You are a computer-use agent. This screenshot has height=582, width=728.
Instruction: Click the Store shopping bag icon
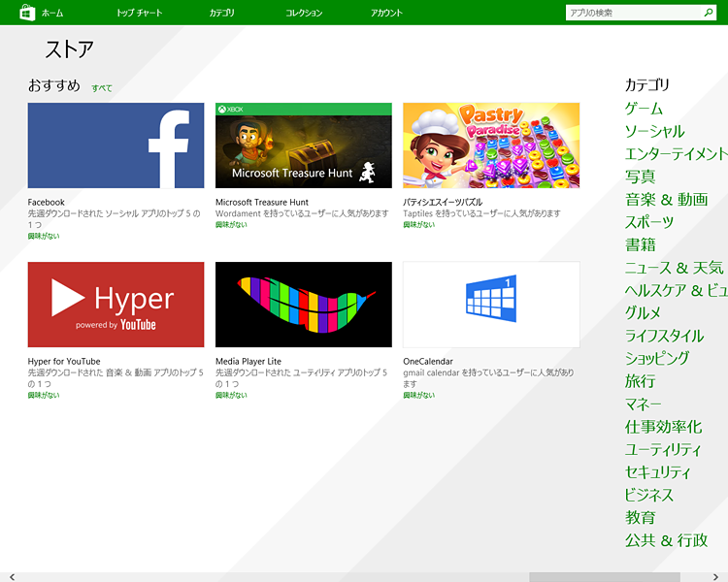coord(27,13)
